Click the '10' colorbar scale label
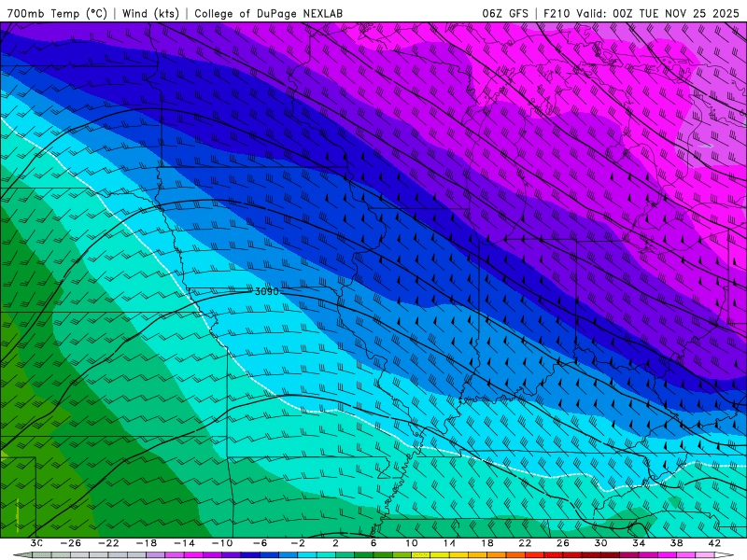This screenshot has width=747, height=560. [412, 543]
